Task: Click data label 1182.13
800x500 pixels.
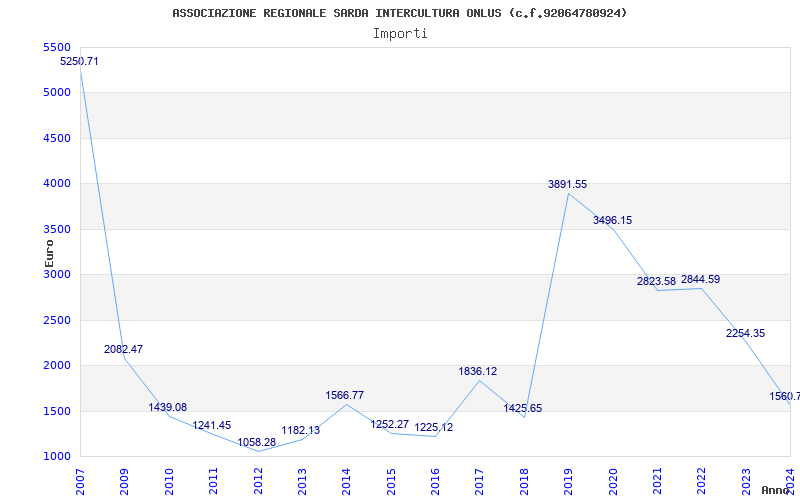Action: 301,430
